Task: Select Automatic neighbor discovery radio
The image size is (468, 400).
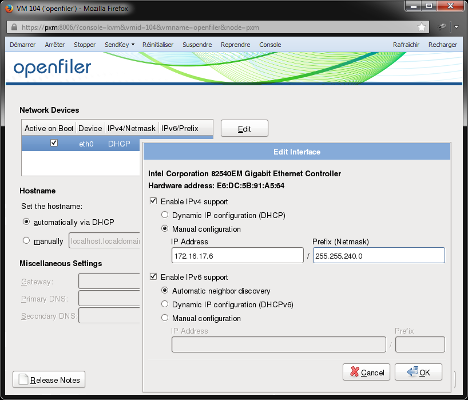Action: click(x=164, y=290)
